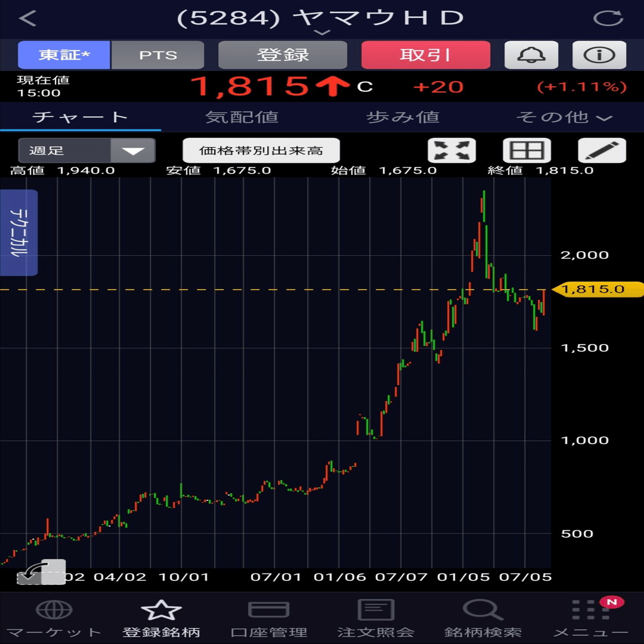The image size is (644, 644).
Task: Tap the 10/01 date label
Action: pos(184,577)
